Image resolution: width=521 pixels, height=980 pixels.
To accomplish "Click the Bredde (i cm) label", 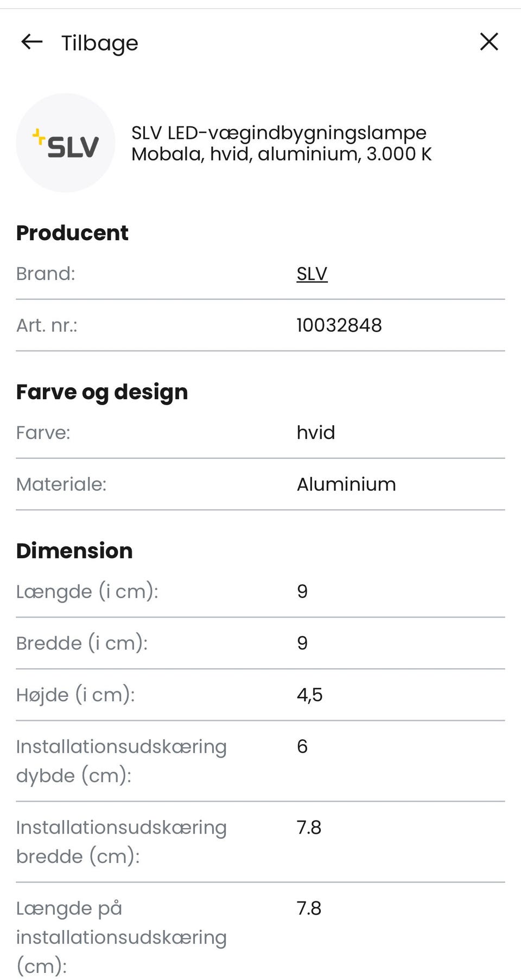I will point(81,643).
